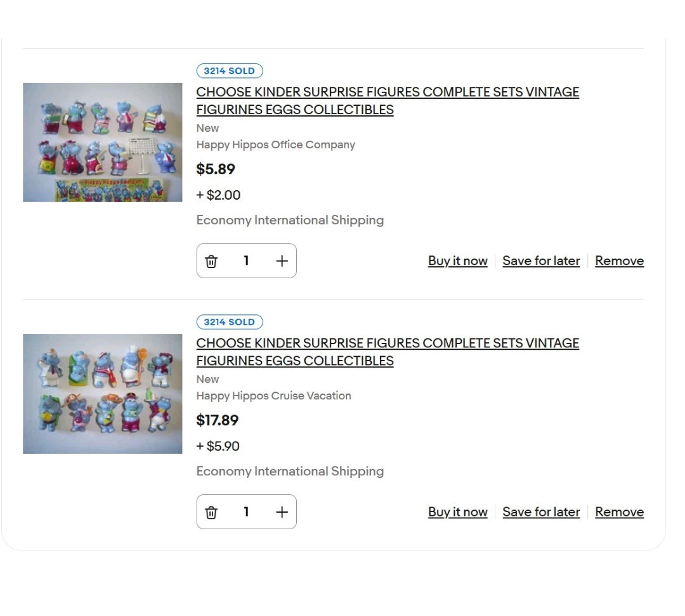Viewport: 685px width, 616px height.
Task: Save the Cruise Vacation item for later
Action: pyautogui.click(x=541, y=512)
